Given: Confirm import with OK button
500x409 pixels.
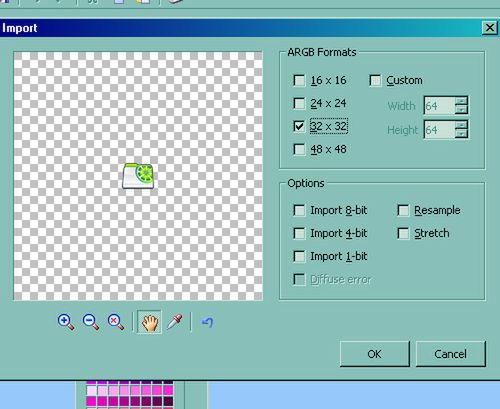Looking at the screenshot, I should click(x=375, y=354).
